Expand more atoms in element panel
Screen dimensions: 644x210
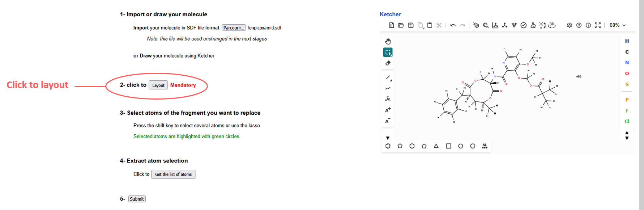(627, 135)
